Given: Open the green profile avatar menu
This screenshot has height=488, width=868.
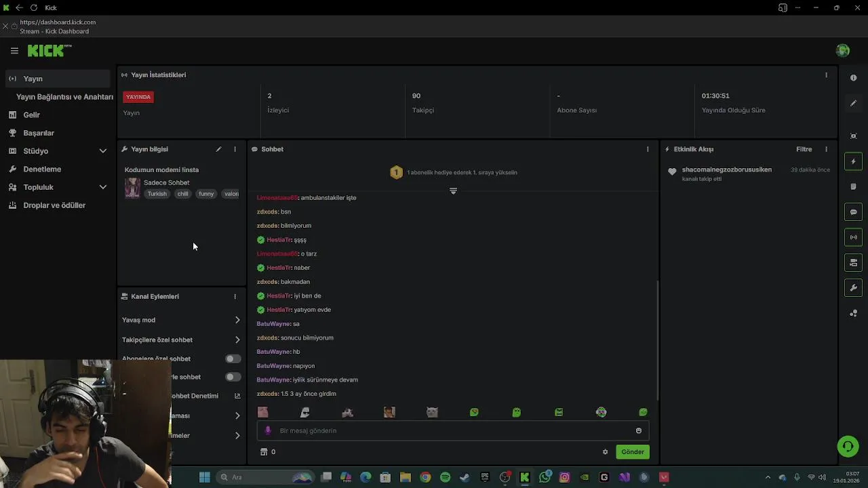Looking at the screenshot, I should point(843,51).
